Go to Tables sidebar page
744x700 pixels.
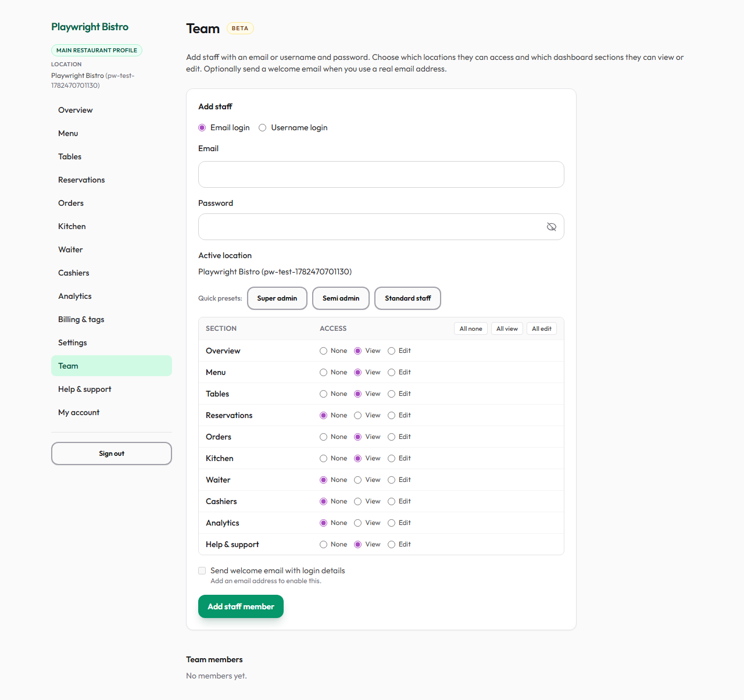(x=112, y=156)
